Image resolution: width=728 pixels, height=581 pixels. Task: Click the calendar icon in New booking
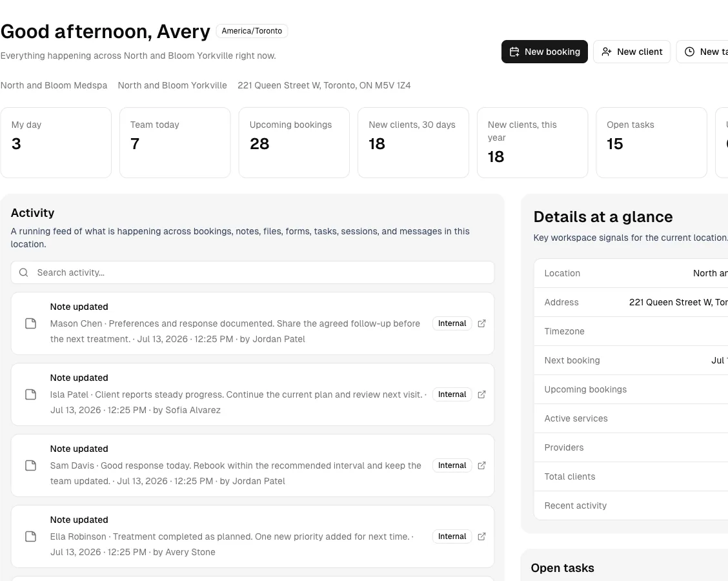click(x=514, y=52)
